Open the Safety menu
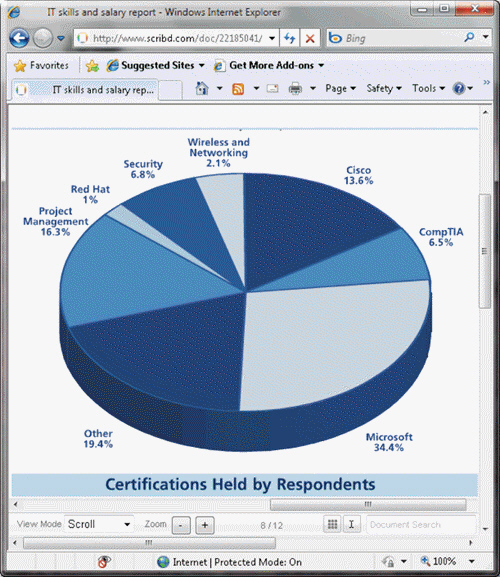The image size is (500, 577). point(384,89)
